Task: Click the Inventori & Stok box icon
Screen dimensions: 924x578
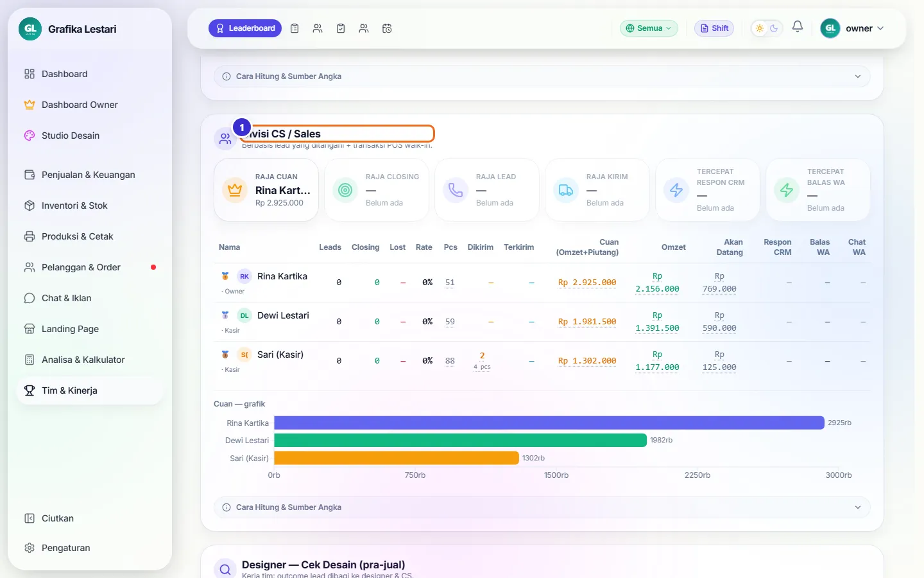Action: pos(30,206)
